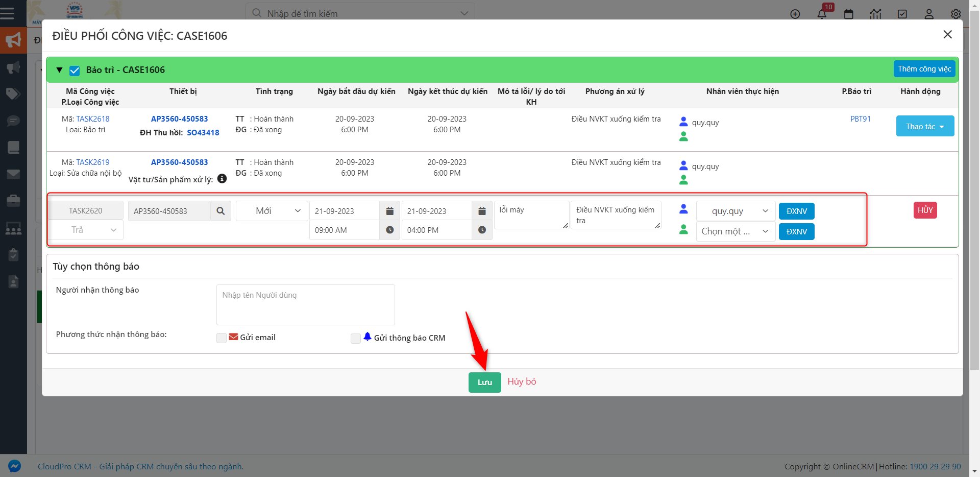Open device AP3560-450583 link in TASK2618 row
980x477 pixels.
pyautogui.click(x=179, y=118)
